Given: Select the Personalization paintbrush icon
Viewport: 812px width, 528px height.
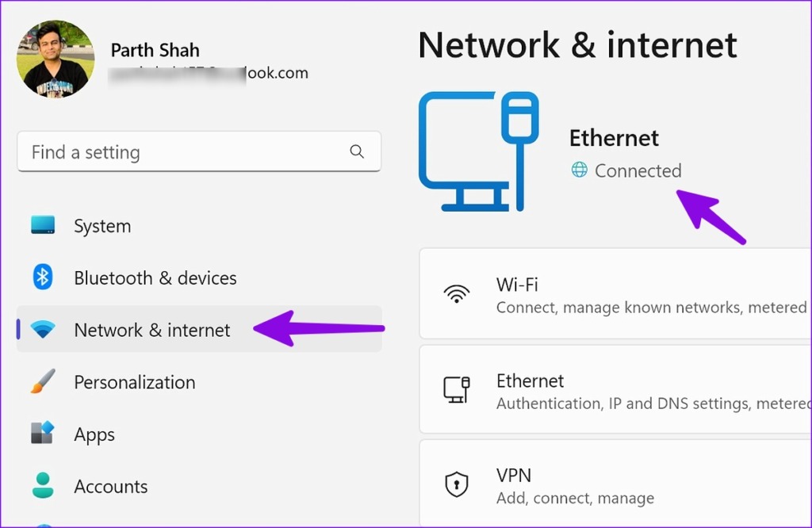Looking at the screenshot, I should [41, 382].
